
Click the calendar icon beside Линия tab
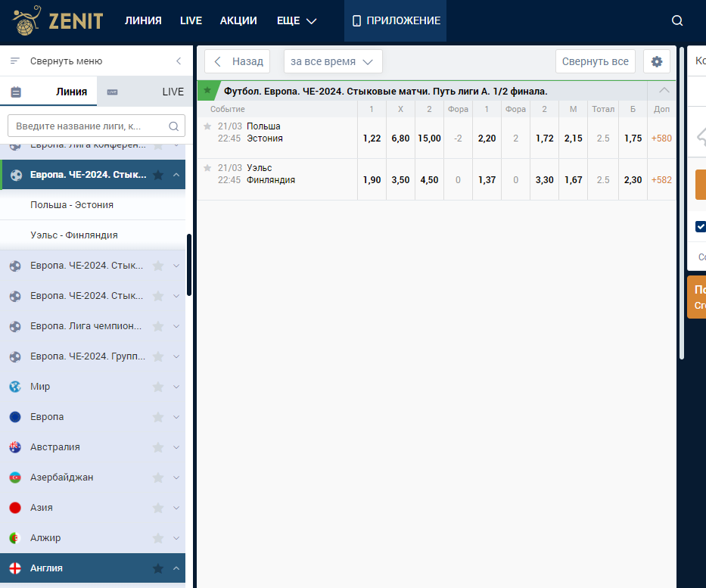tap(16, 92)
